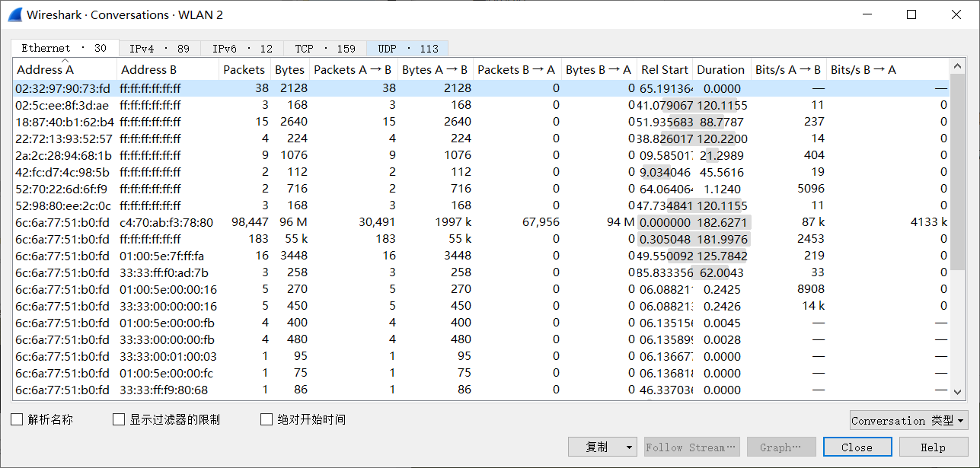Toggle the 显示过滤器的限制 checkbox
The width and height of the screenshot is (980, 468).
(118, 419)
